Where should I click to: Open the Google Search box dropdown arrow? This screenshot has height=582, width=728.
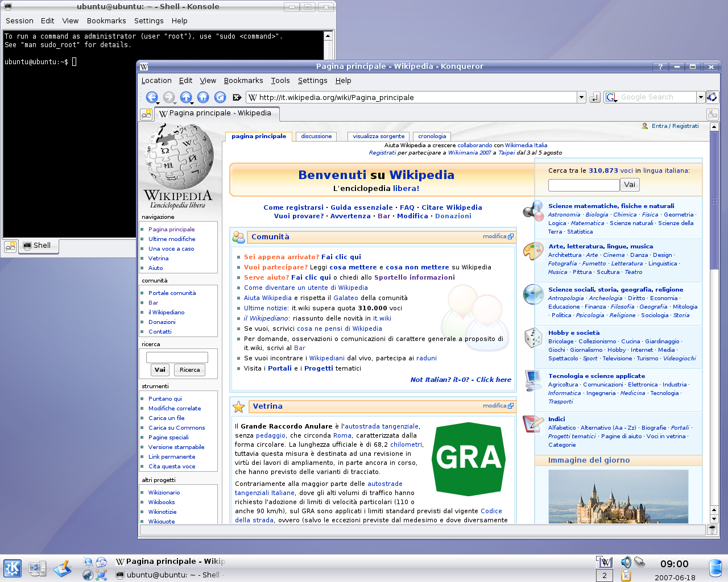(x=701, y=97)
